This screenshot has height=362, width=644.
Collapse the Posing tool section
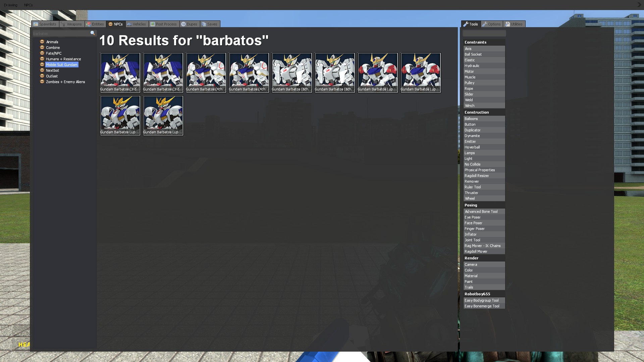[x=484, y=205]
